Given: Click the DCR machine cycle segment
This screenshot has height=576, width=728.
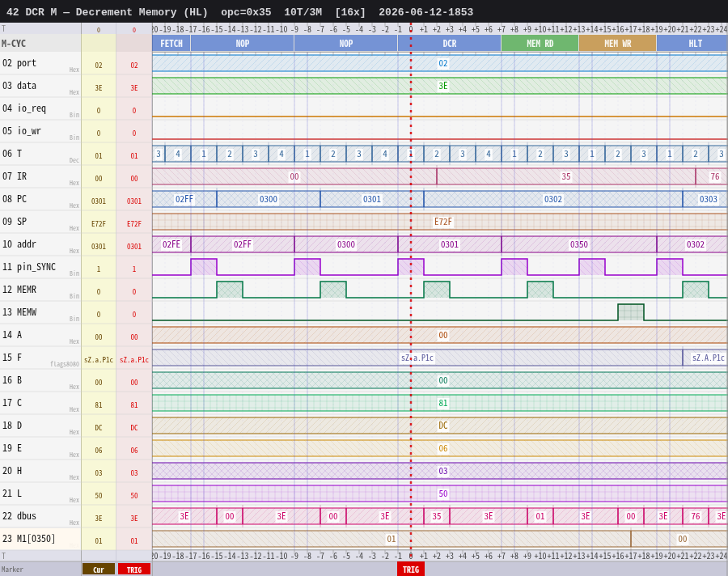Looking at the screenshot, I should (x=449, y=44).
